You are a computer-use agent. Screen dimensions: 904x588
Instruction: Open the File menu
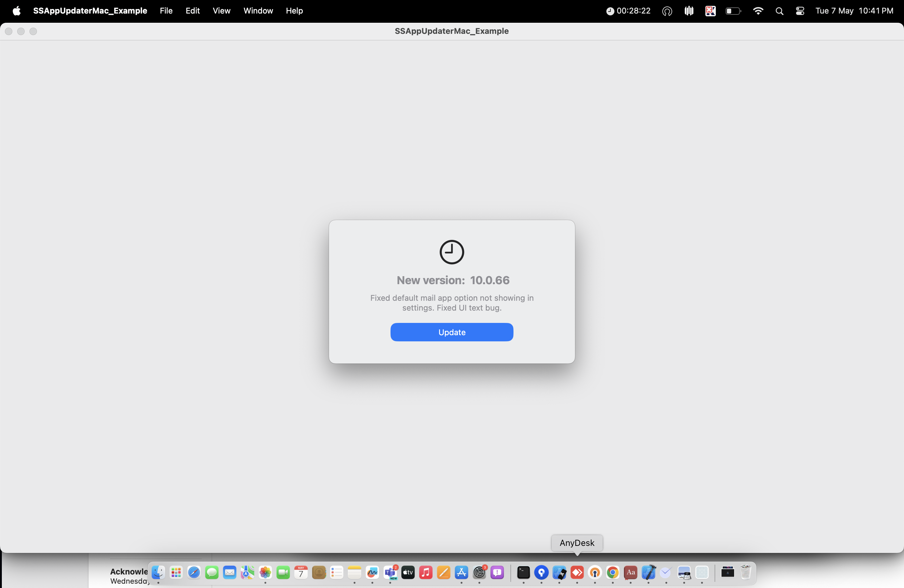point(166,11)
